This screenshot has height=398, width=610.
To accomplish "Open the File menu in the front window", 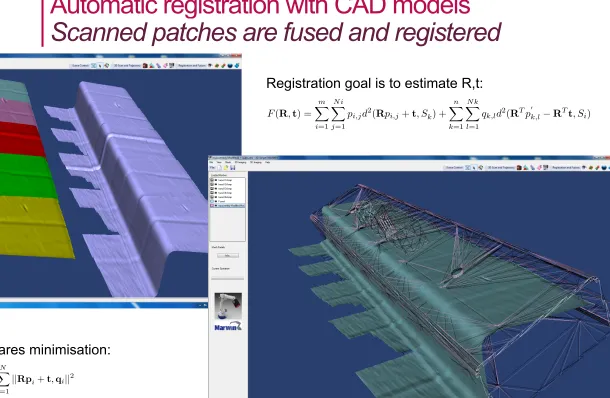I will coord(211,162).
